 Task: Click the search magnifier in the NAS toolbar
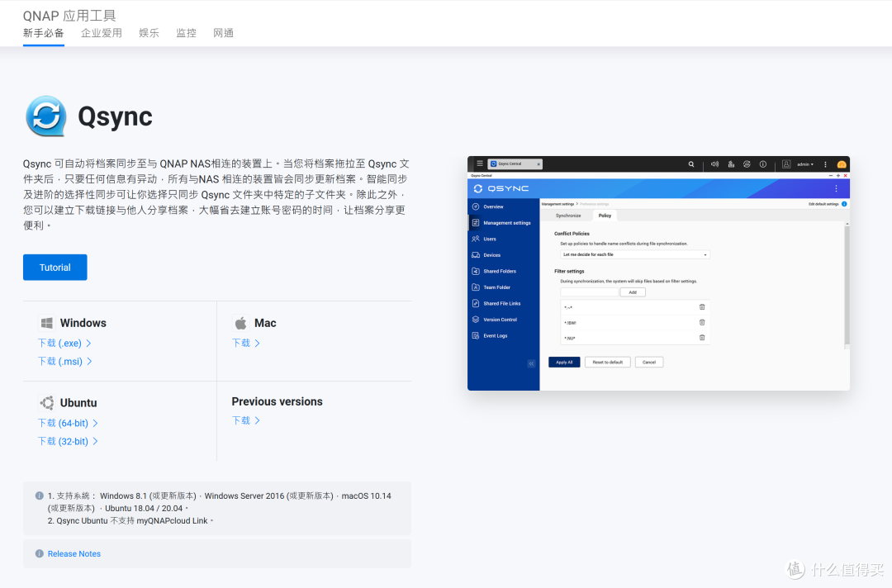click(691, 164)
